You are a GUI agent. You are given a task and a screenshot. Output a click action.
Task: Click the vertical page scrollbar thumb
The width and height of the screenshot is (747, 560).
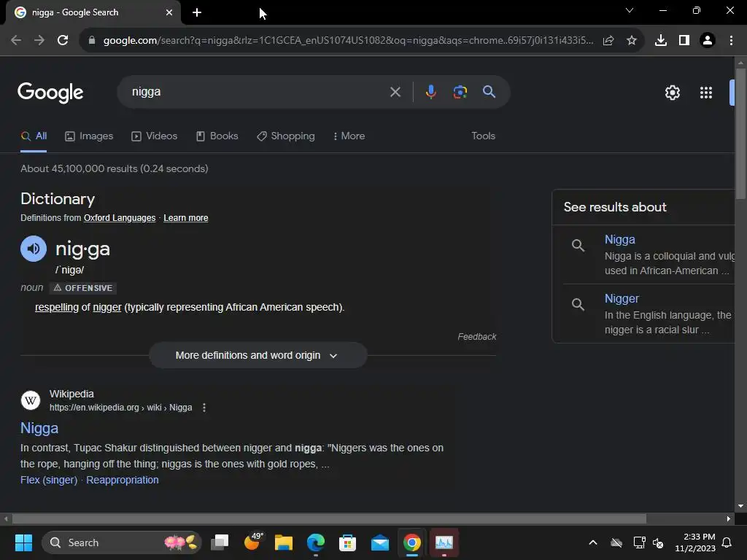point(740,133)
